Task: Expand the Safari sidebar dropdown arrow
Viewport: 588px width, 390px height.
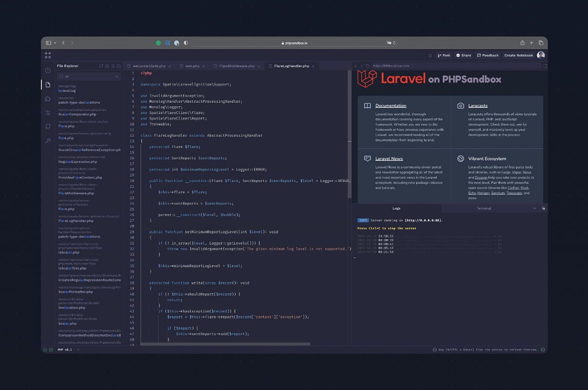Action: click(x=55, y=43)
